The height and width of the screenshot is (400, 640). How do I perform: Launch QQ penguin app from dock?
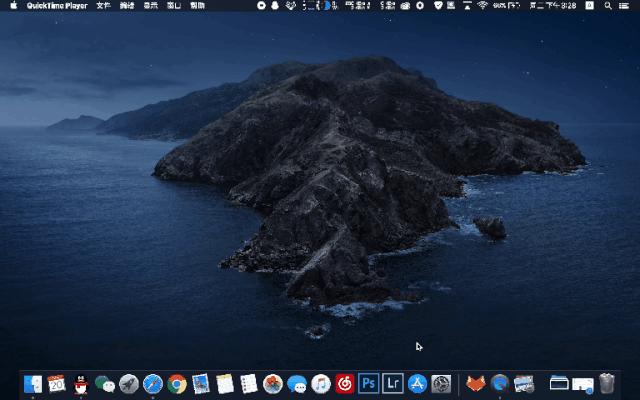click(81, 383)
